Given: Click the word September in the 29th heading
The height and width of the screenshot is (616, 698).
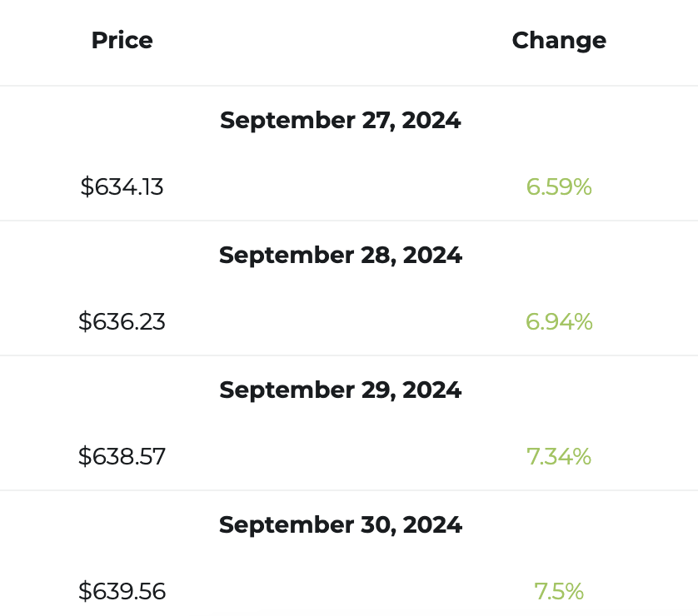Looking at the screenshot, I should [287, 390].
